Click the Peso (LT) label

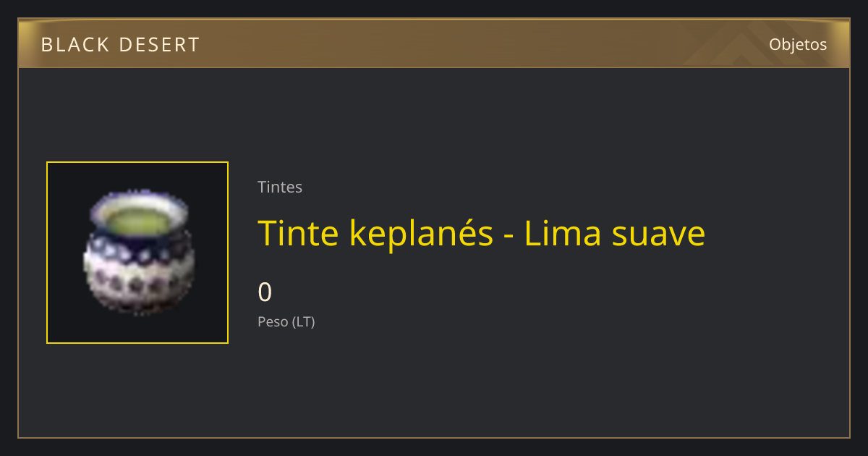point(286,322)
